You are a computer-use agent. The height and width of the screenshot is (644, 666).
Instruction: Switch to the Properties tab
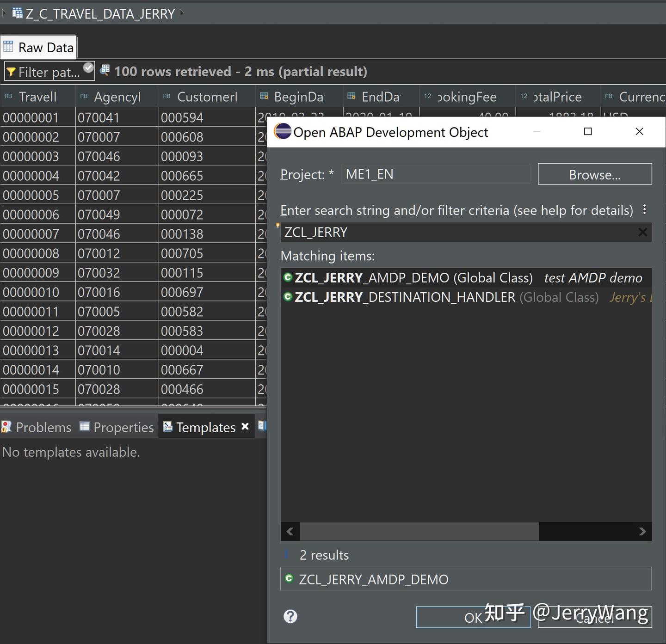pyautogui.click(x=123, y=427)
